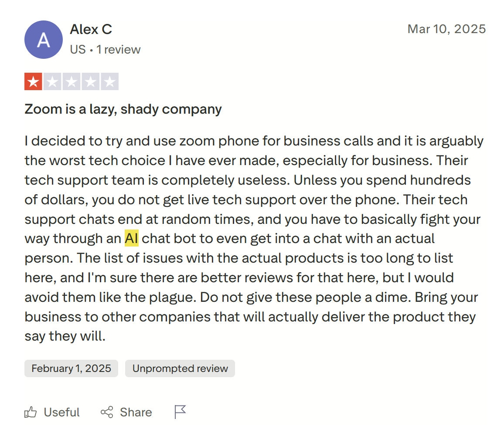Click the "1 review" count text
Screen dimensions: 504x429
119,50
